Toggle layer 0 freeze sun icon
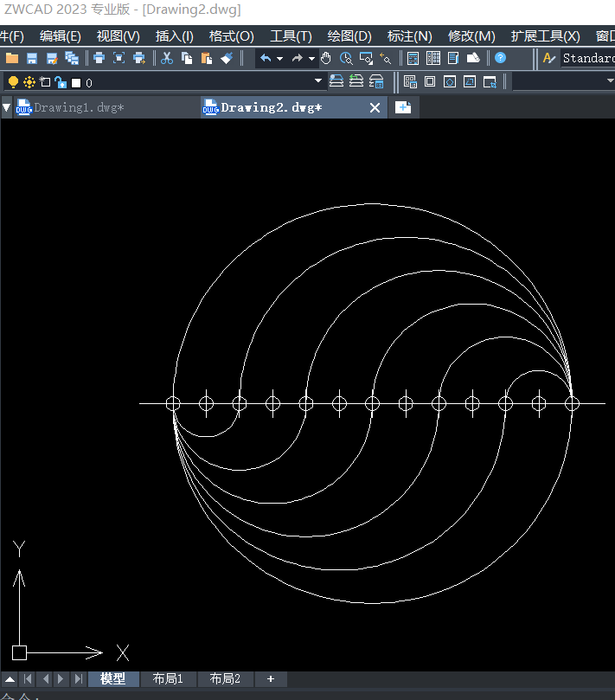The height and width of the screenshot is (700, 615). click(x=29, y=82)
